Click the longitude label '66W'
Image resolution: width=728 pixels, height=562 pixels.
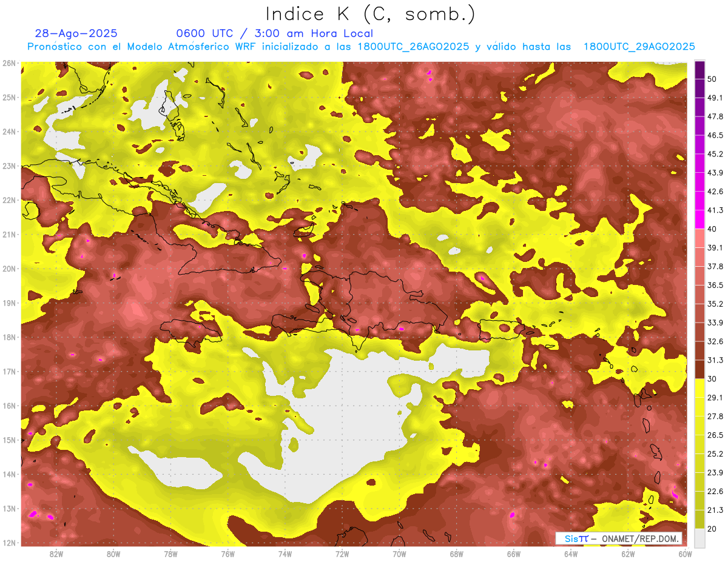[514, 554]
